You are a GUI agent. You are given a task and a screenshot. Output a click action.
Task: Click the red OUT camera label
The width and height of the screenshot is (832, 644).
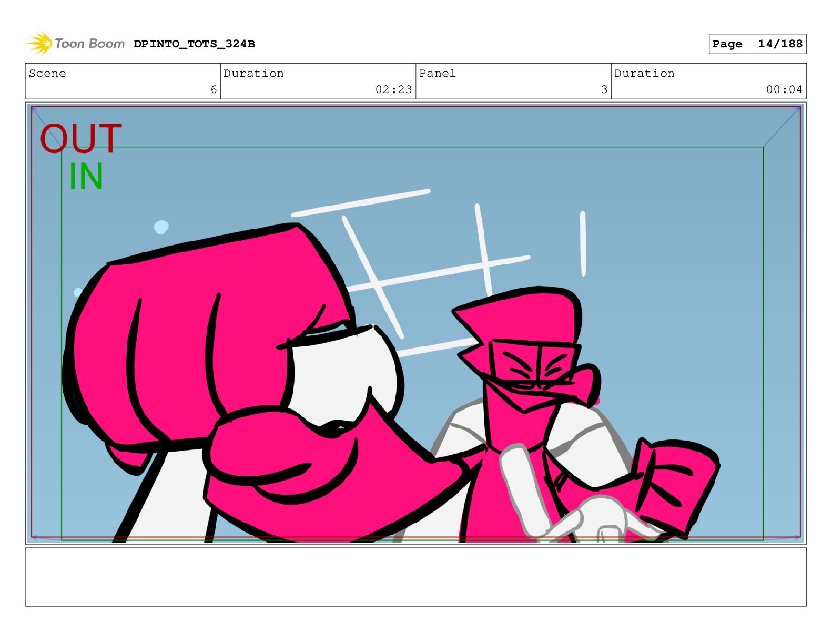tap(81, 138)
